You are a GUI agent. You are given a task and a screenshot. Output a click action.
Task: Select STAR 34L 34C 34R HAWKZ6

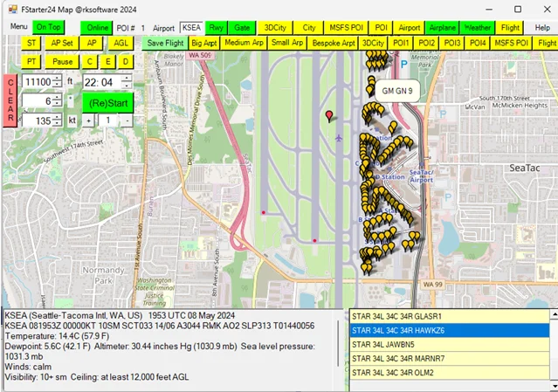pos(450,331)
